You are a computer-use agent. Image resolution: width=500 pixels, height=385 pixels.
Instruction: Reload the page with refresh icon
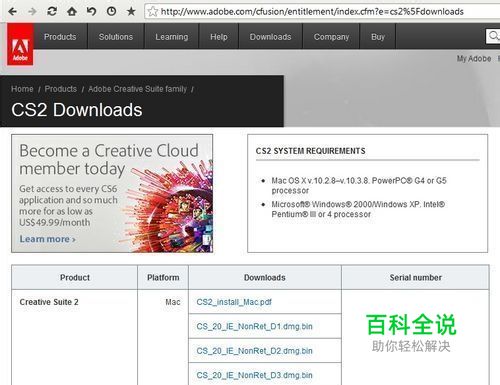(52, 12)
